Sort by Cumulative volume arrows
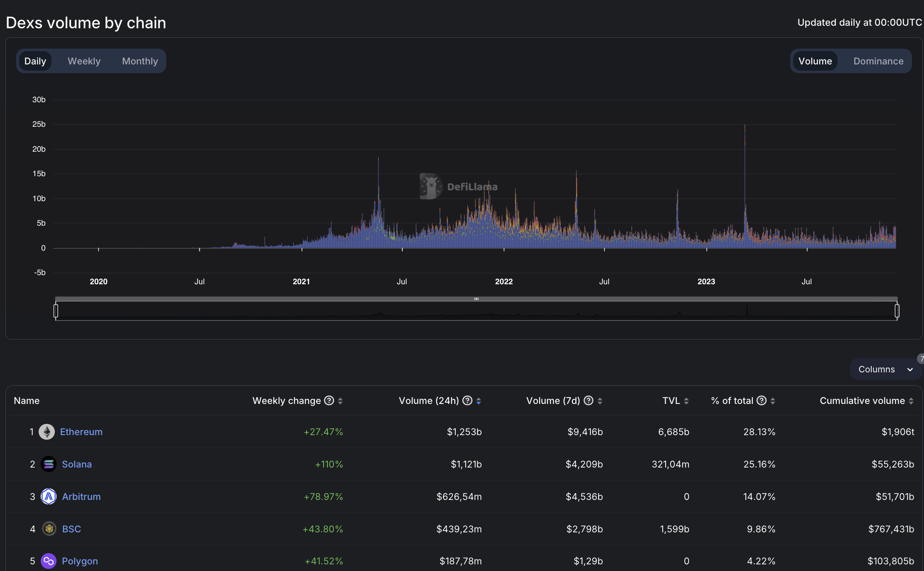 [x=911, y=401]
